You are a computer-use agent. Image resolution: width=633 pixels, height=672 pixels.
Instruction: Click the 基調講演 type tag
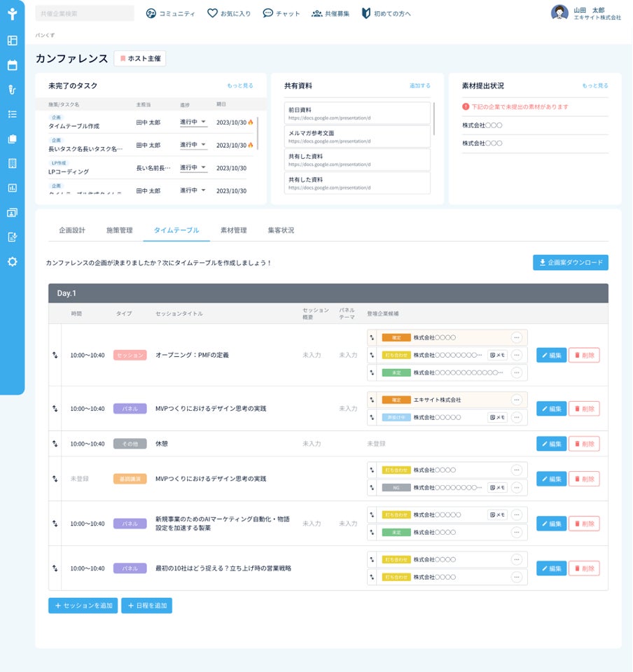tap(130, 479)
